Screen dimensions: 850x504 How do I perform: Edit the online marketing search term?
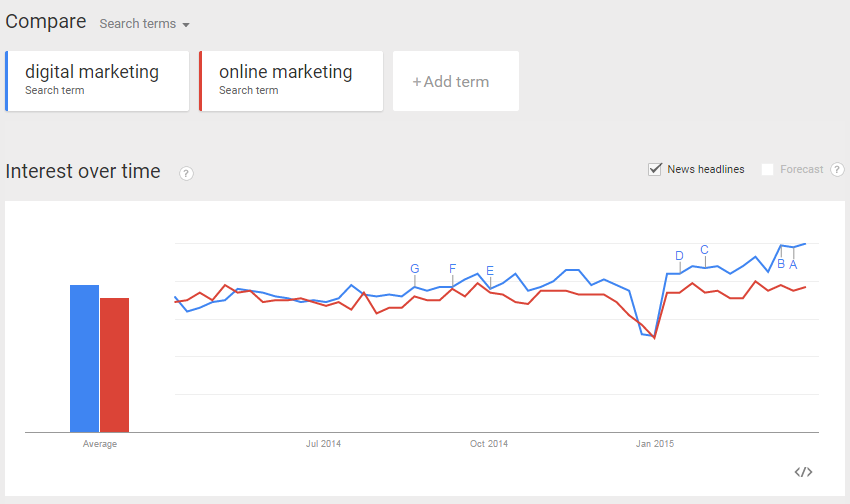291,81
